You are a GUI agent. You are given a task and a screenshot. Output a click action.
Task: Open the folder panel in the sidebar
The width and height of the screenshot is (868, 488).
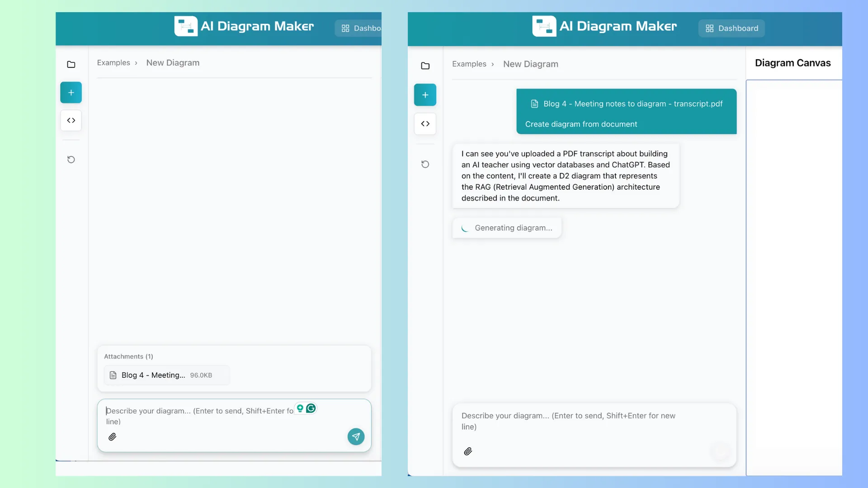[x=71, y=64]
